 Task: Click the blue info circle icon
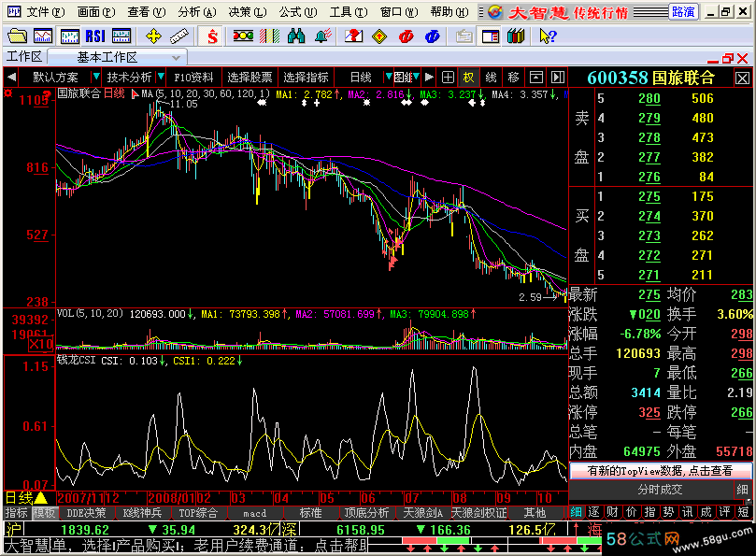pyautogui.click(x=432, y=36)
